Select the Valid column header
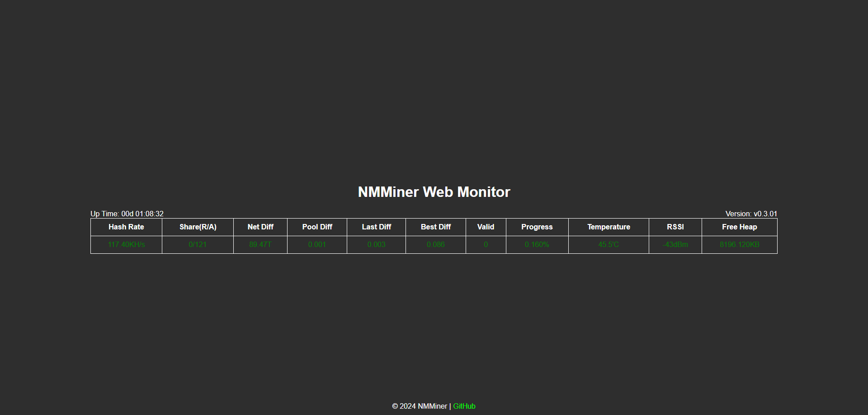The image size is (868, 415). point(486,227)
